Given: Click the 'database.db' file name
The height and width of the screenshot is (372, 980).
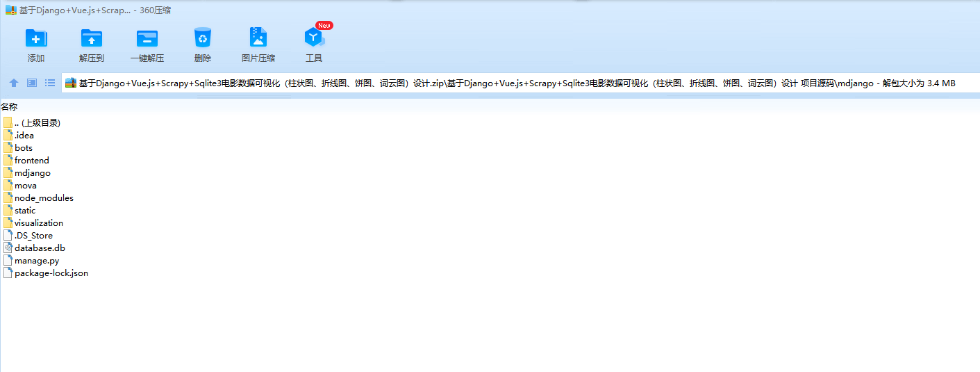Looking at the screenshot, I should tap(40, 248).
